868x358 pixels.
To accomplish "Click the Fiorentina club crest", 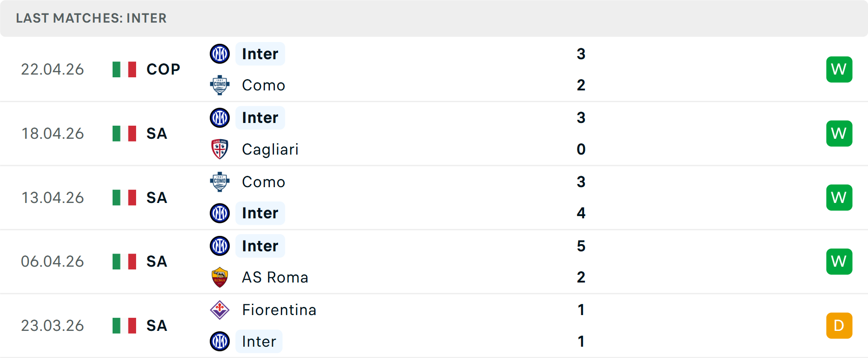I will [220, 310].
